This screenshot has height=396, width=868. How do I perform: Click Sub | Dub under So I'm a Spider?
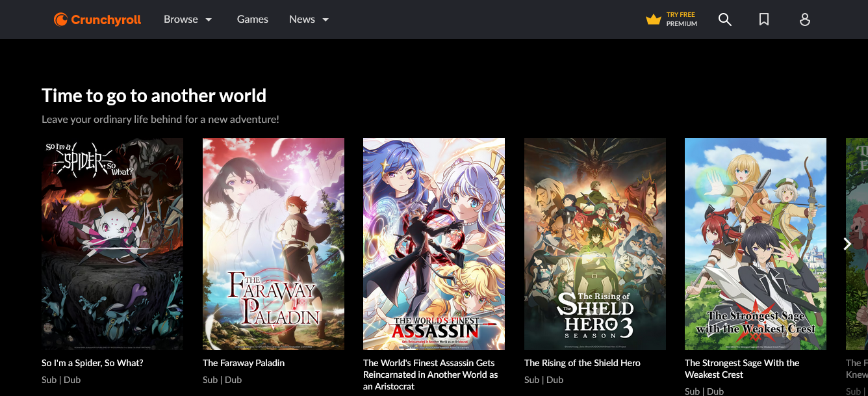click(61, 380)
